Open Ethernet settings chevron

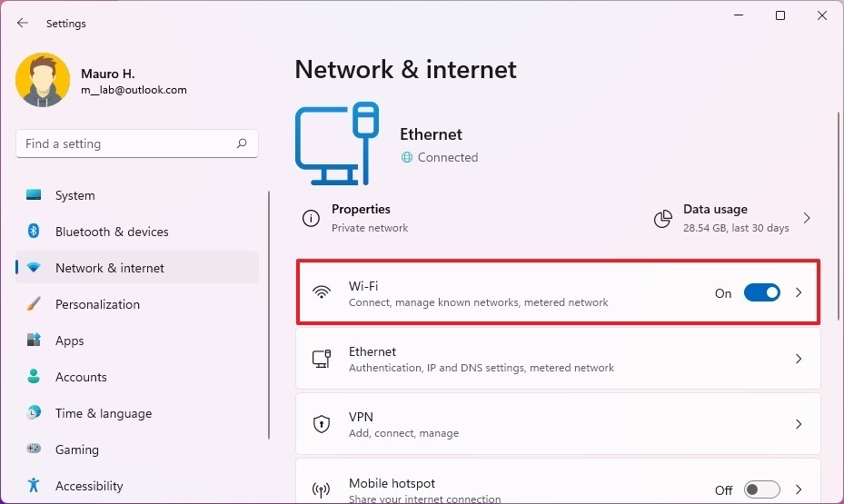tap(799, 359)
